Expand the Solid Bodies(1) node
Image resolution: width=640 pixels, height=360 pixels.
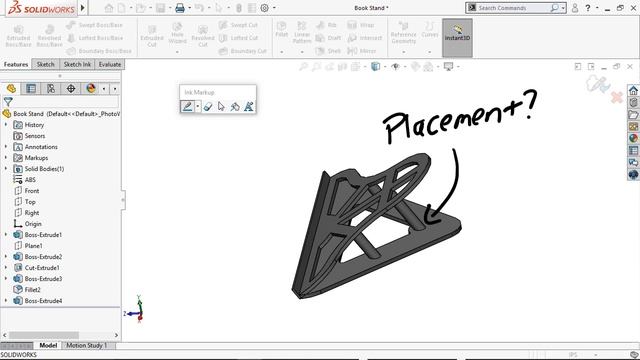tap(6, 169)
